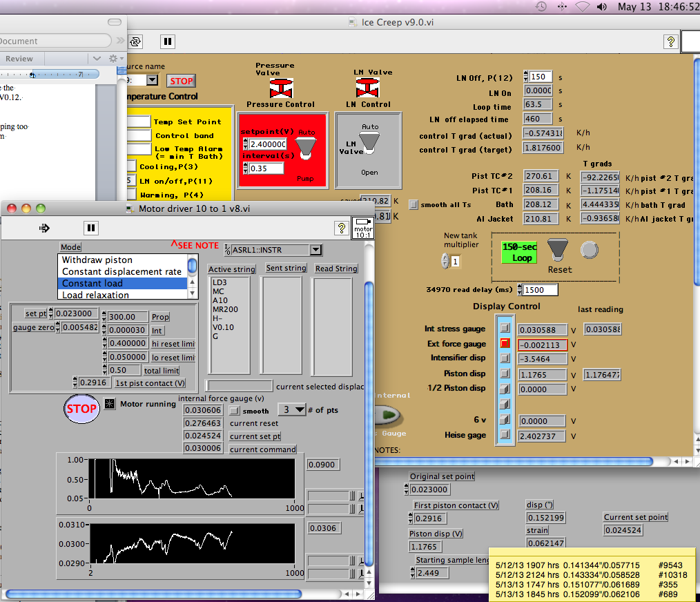Open the ASRL1::INSTR resource dropdown
Screen dimensions: 700x602
point(315,250)
